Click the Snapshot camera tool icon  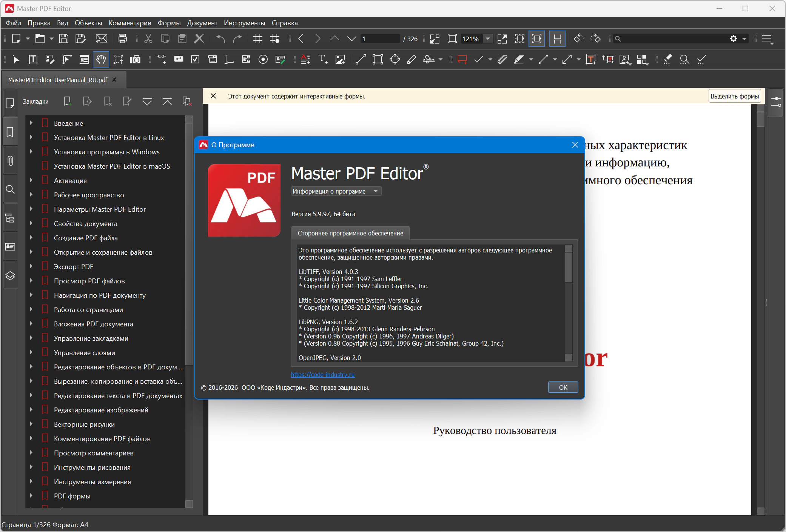[x=135, y=59]
